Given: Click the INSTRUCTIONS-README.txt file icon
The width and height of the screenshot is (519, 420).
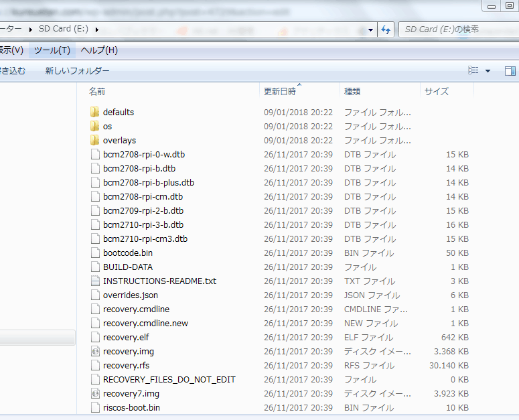Looking at the screenshot, I should 94,281.
